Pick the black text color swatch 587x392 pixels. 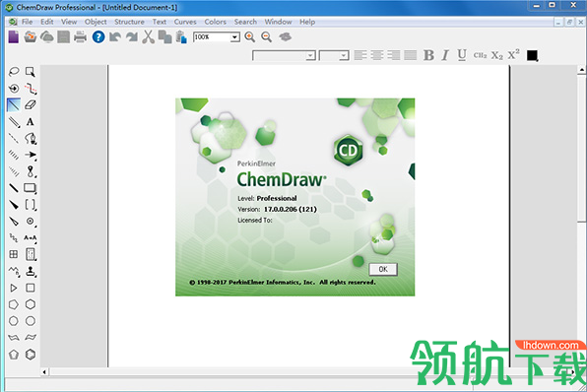pyautogui.click(x=532, y=55)
